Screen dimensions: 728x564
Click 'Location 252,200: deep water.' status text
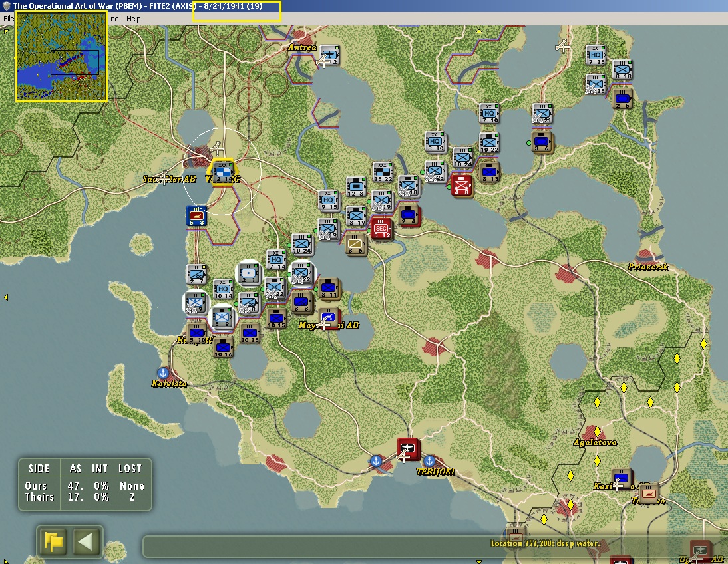pos(546,543)
